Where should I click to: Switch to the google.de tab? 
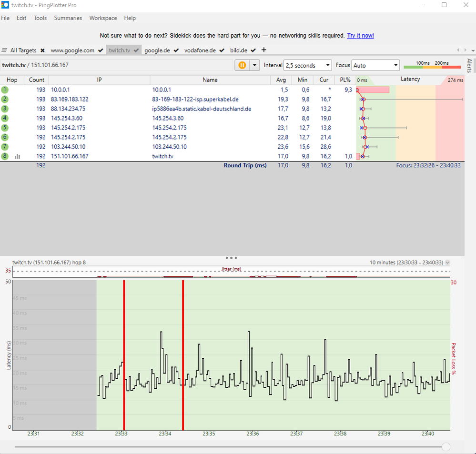click(157, 50)
